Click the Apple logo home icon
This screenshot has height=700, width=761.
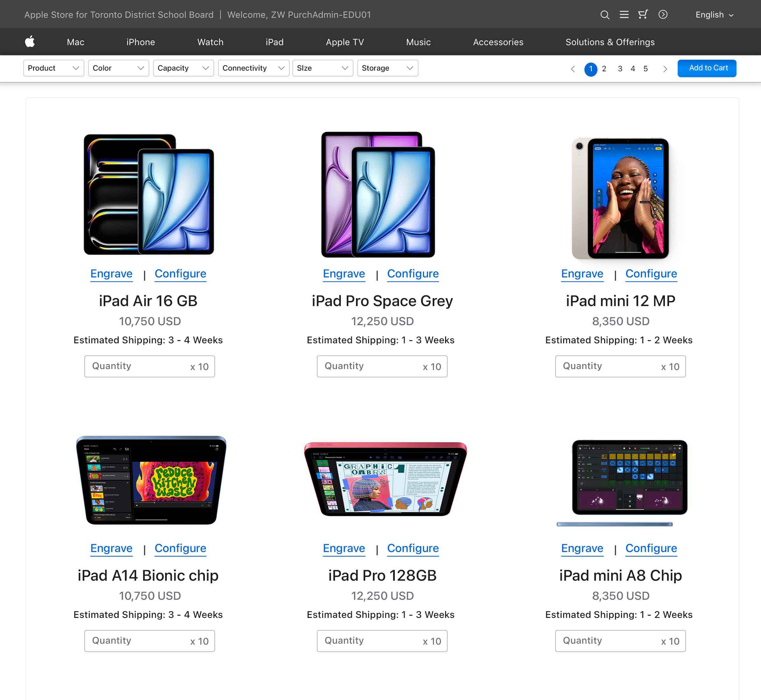click(30, 41)
